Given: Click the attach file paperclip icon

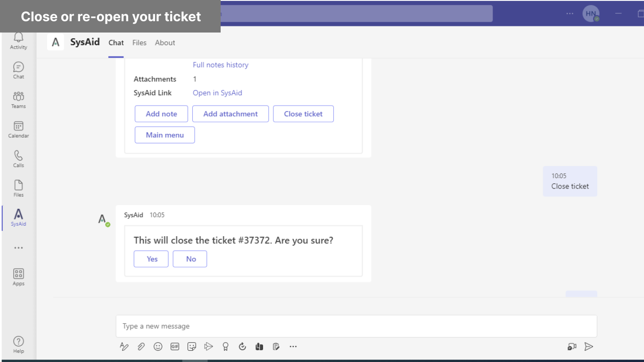Looking at the screenshot, I should [141, 347].
